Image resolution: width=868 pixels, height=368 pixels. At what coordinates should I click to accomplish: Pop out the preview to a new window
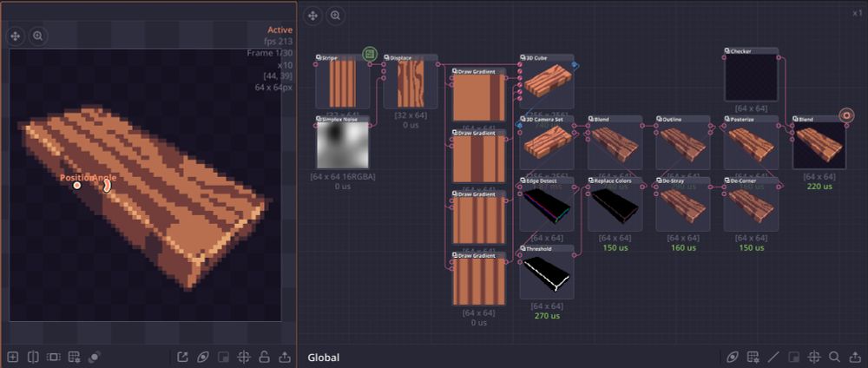182,357
